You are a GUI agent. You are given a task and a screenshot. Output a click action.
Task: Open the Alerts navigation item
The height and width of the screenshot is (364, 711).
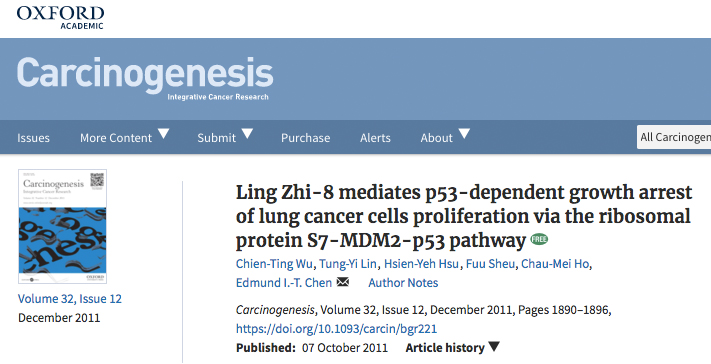375,138
